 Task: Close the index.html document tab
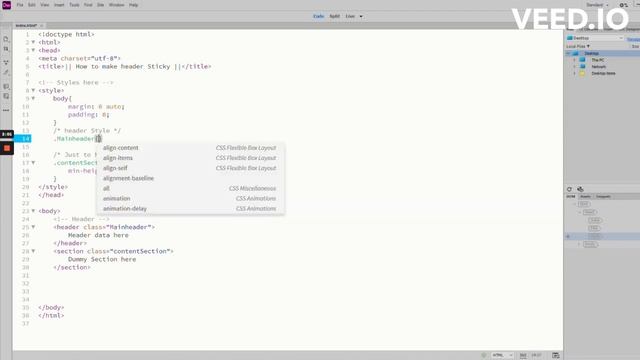[42, 25]
